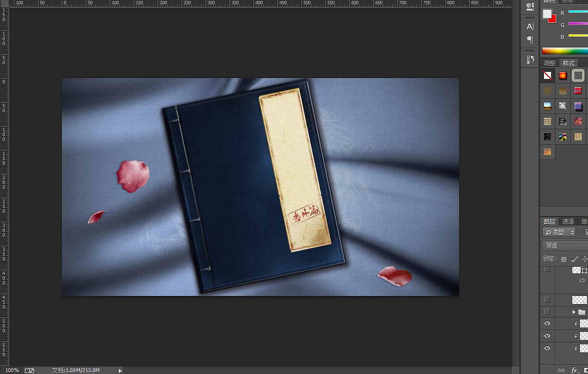This screenshot has width=588, height=374.
Task: Show the hidden layer above the group
Action: [547, 300]
